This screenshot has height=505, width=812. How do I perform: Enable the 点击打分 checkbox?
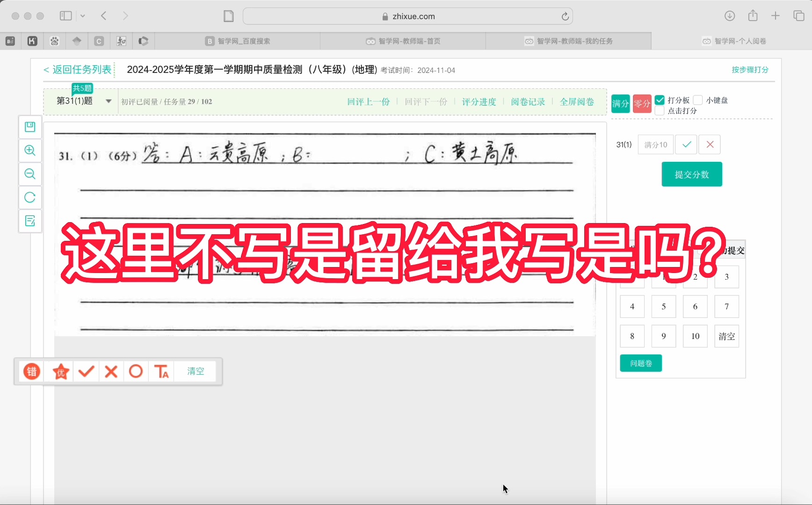coord(660,111)
